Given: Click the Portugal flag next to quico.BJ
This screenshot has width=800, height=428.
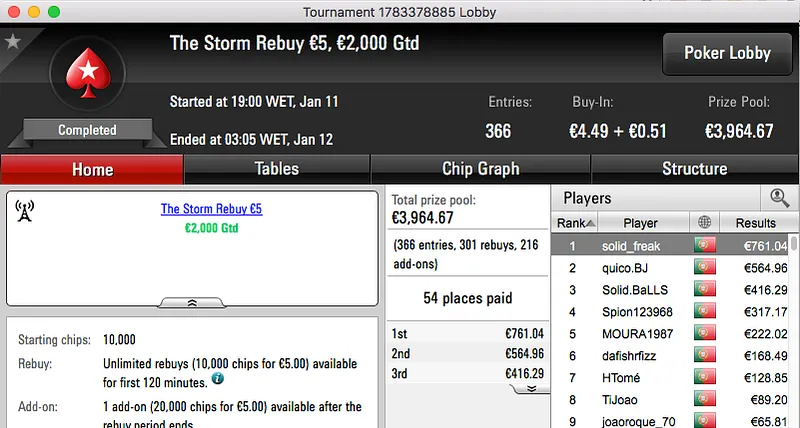Looking at the screenshot, I should [x=706, y=267].
